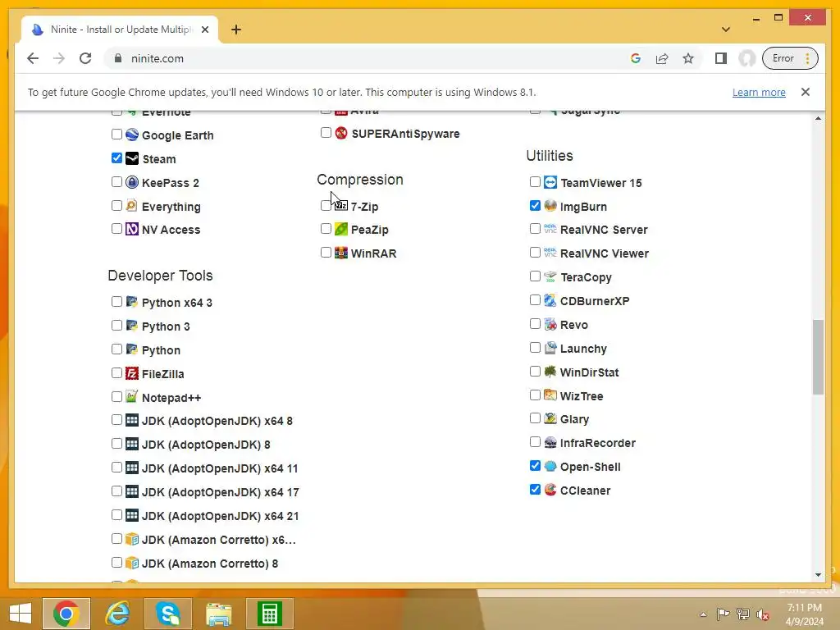
Task: Click the Everything label
Action: [x=171, y=207]
